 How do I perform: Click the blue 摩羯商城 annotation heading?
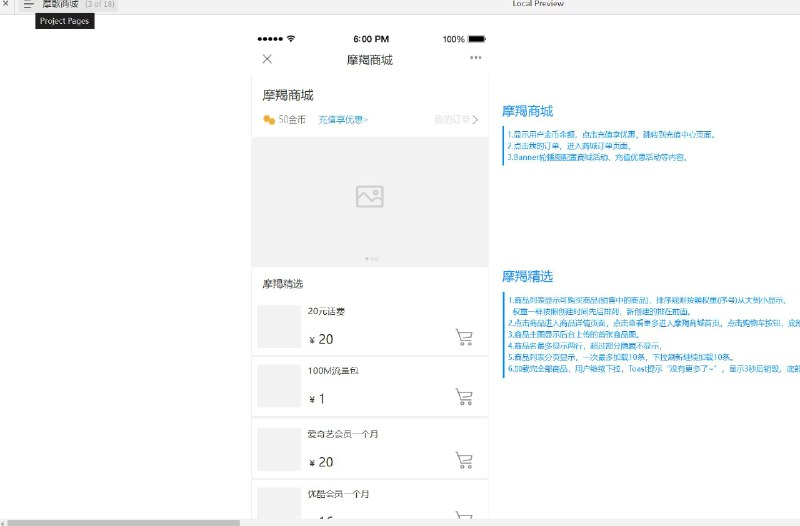pyautogui.click(x=528, y=111)
